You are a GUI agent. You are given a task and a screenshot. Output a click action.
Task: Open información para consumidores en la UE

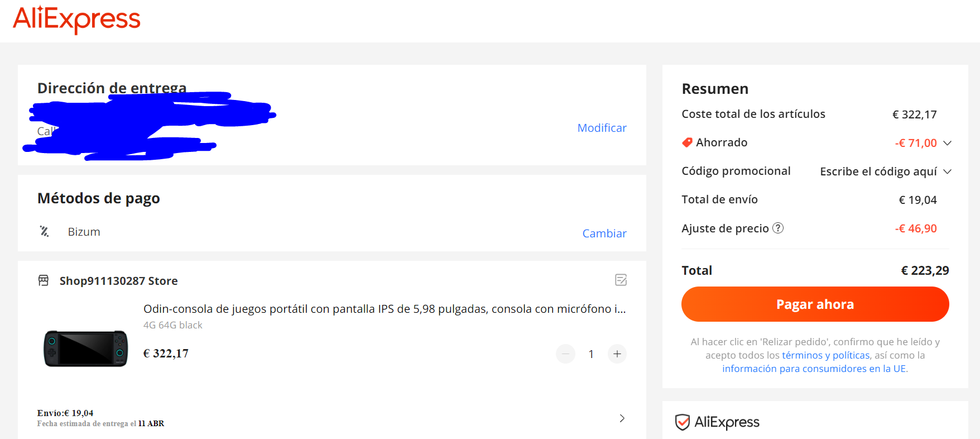point(814,369)
